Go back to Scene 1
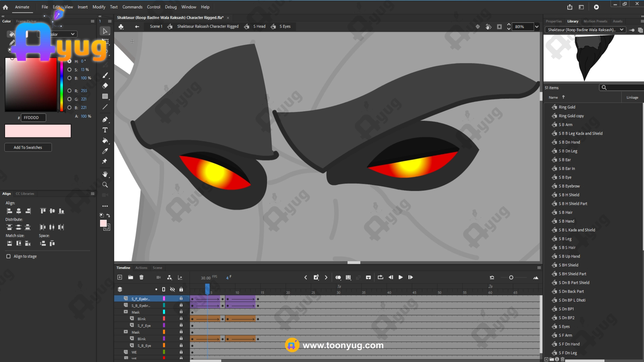The height and width of the screenshot is (362, 644). coord(156,26)
